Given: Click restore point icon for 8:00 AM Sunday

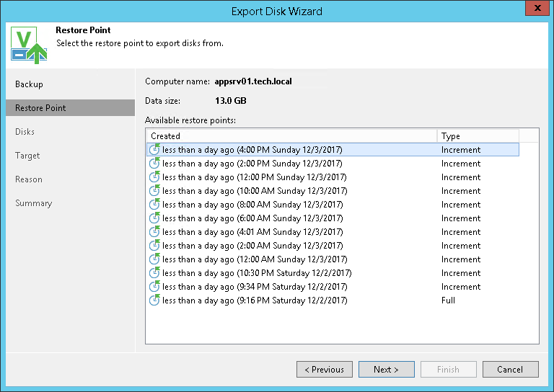Looking at the screenshot, I should tap(154, 205).
